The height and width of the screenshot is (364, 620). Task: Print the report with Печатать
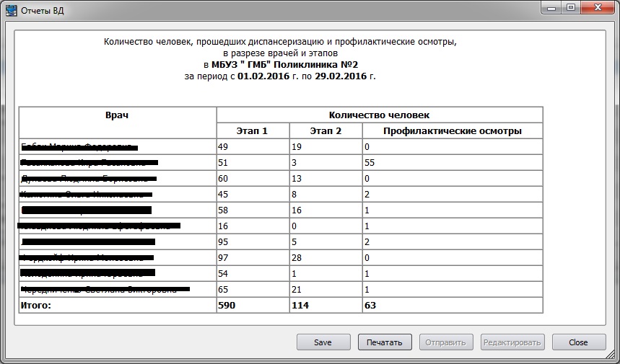384,342
